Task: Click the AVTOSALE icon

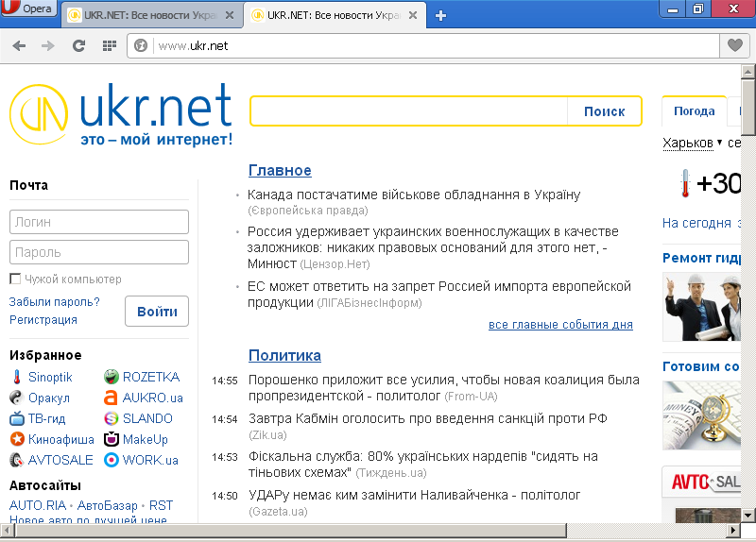Action: tap(17, 460)
